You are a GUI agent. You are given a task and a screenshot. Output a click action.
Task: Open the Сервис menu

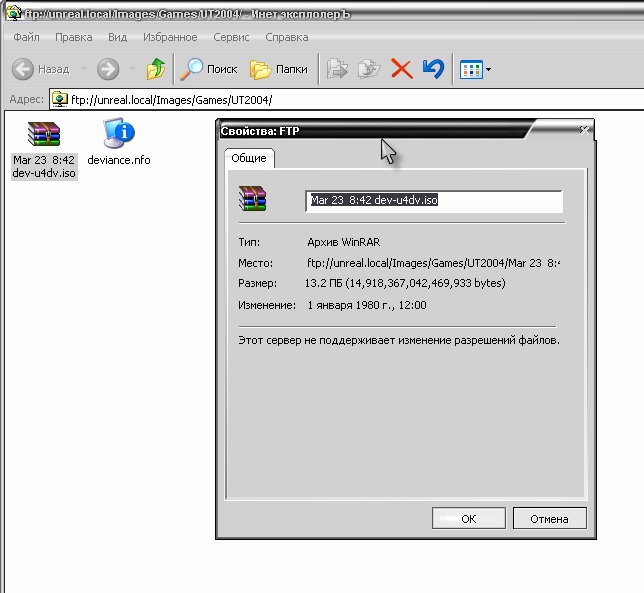(x=231, y=37)
